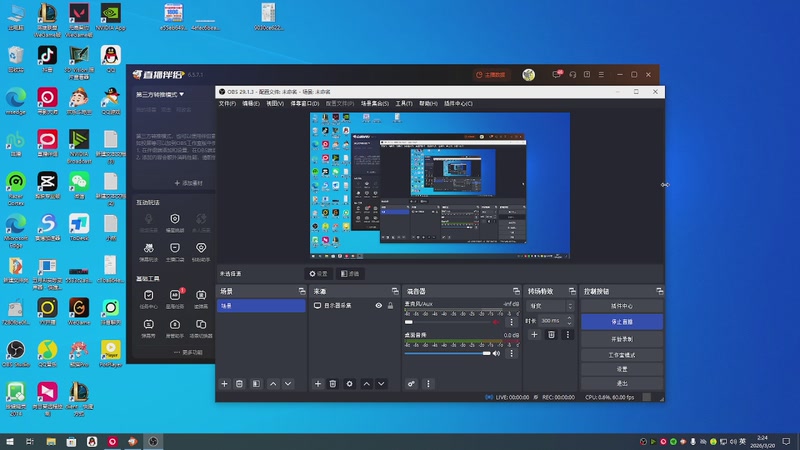Open message icon with red badge
Image resolution: width=800 pixels, height=450 pixels.
(x=557, y=74)
